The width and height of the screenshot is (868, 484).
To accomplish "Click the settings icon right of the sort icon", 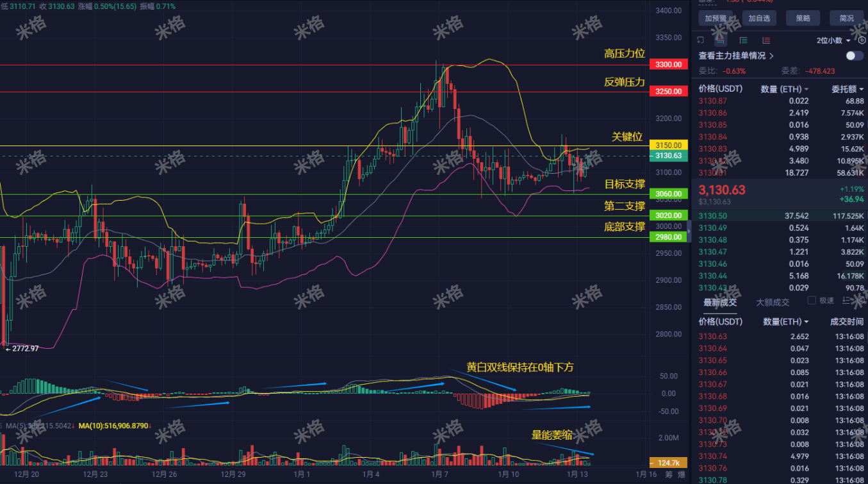I will pyautogui.click(x=859, y=301).
